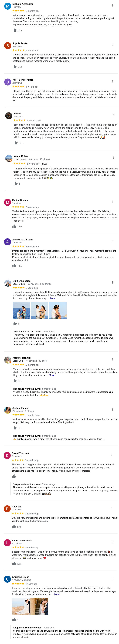
Task: Open more options for Rebekah's review
Action: [112, 508]
